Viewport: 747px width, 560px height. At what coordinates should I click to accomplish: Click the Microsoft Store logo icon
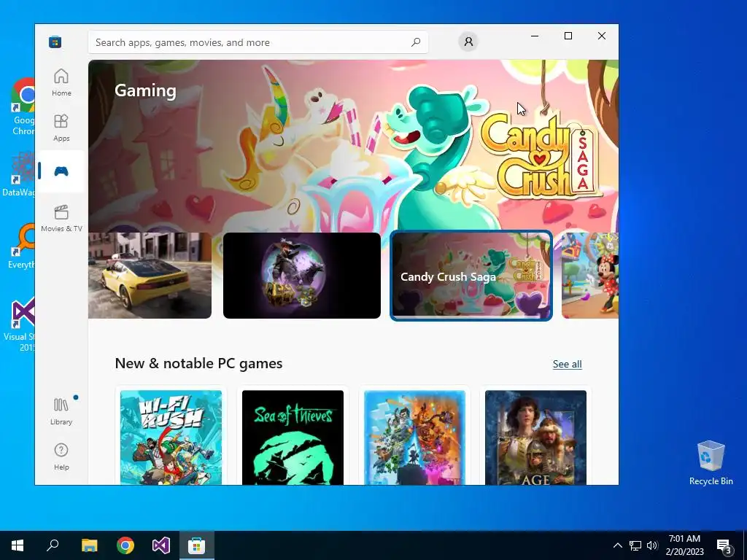pyautogui.click(x=55, y=42)
